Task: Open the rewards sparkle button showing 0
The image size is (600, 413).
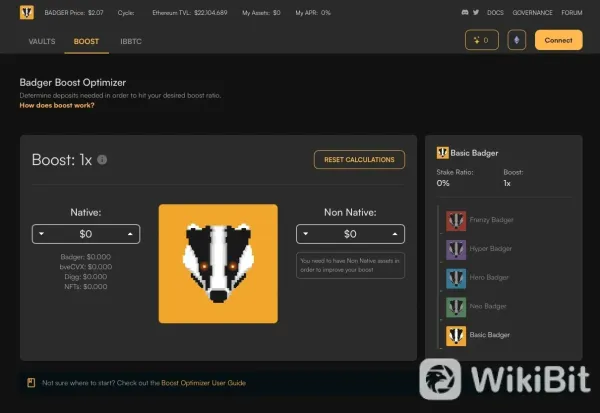Action: coord(482,40)
